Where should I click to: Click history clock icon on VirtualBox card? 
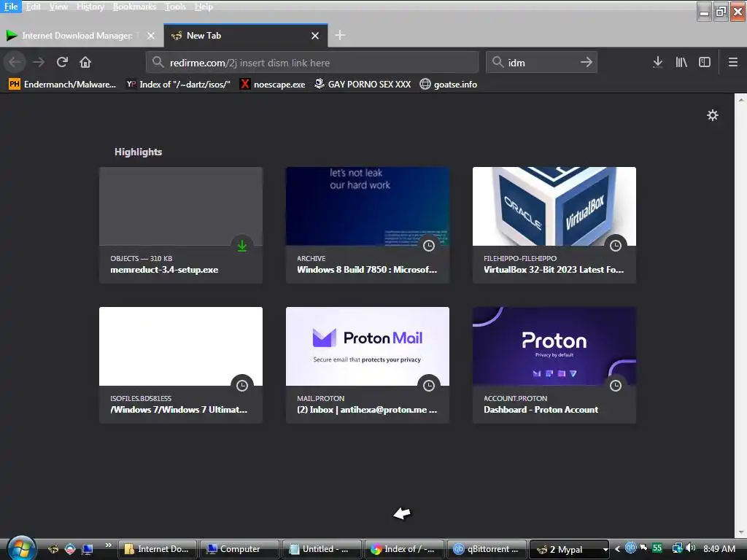coord(616,246)
